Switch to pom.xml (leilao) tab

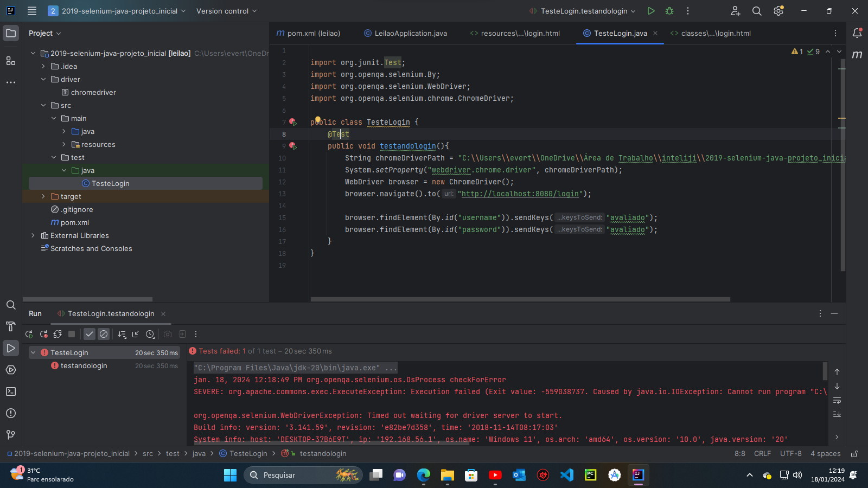pyautogui.click(x=308, y=33)
